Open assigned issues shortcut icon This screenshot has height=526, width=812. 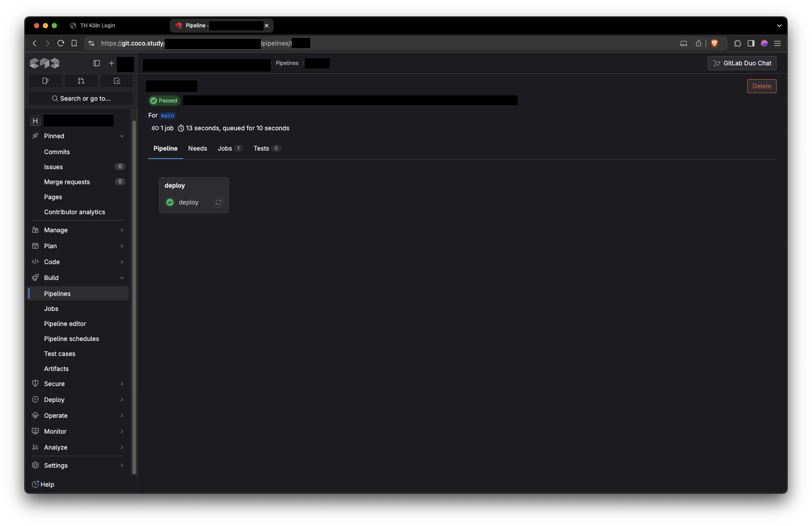(45, 81)
